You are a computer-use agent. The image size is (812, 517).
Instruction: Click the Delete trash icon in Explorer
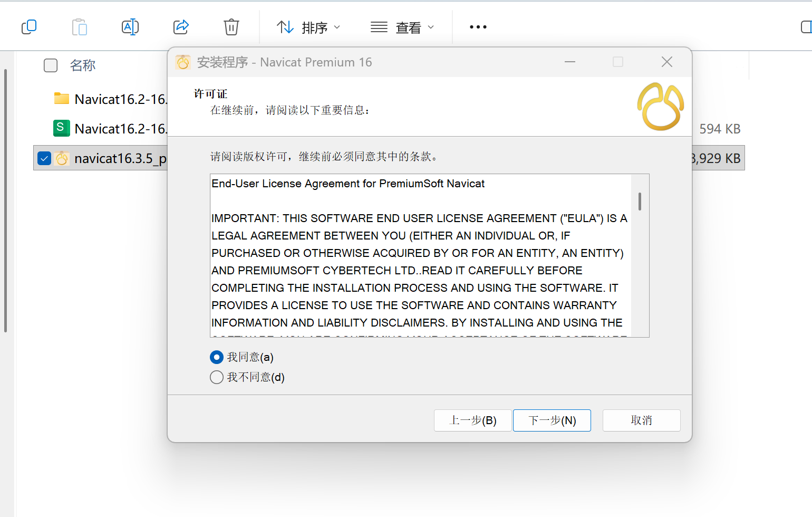coord(231,27)
